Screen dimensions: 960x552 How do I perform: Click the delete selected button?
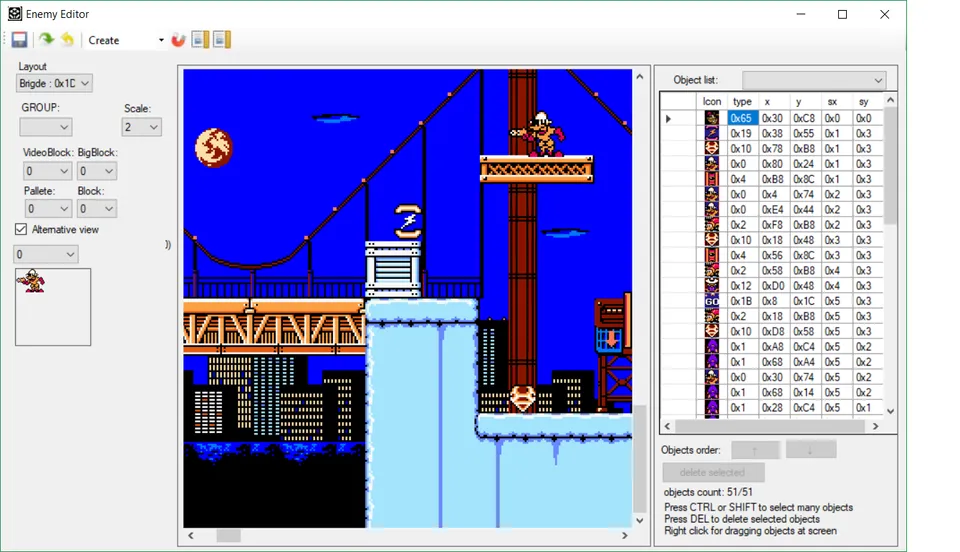pos(713,472)
